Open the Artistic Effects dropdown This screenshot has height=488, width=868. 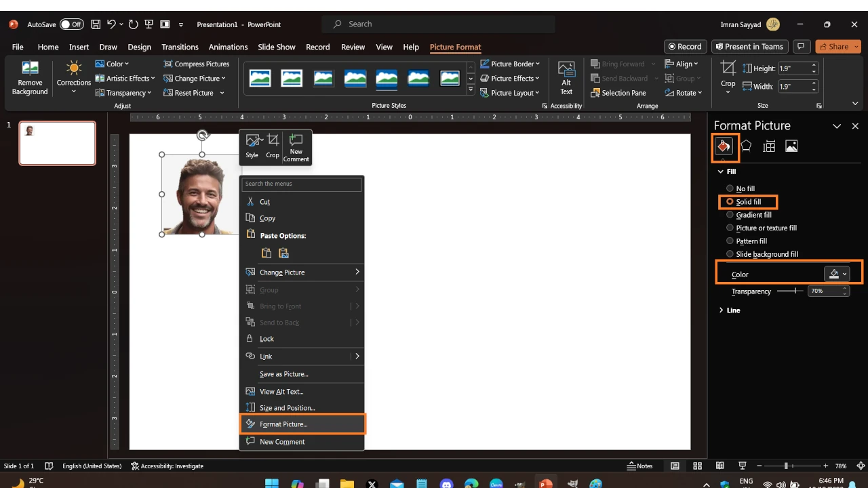125,79
